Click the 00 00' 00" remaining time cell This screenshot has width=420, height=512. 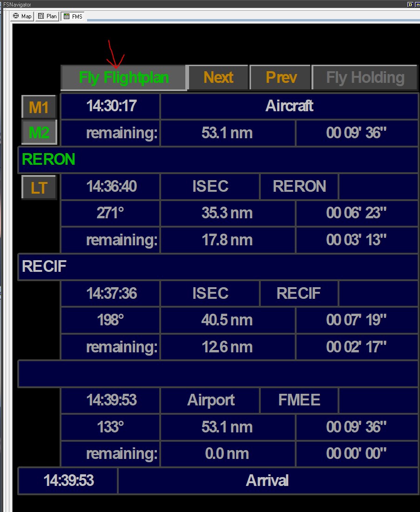[357, 454]
